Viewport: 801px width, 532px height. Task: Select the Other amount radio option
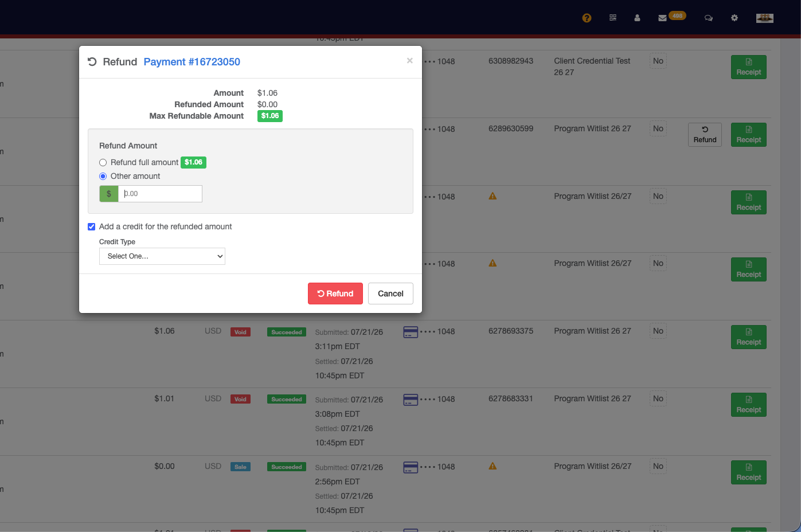[x=103, y=177]
